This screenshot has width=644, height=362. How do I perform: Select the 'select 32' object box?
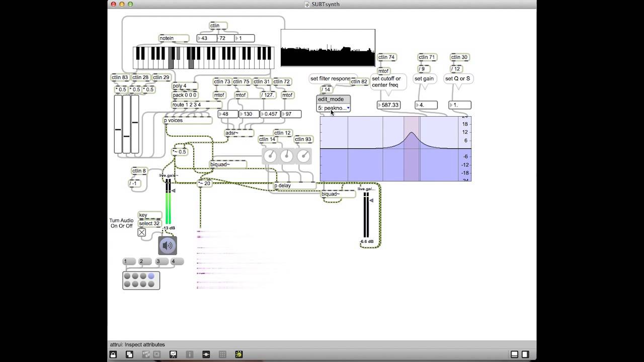(x=149, y=223)
